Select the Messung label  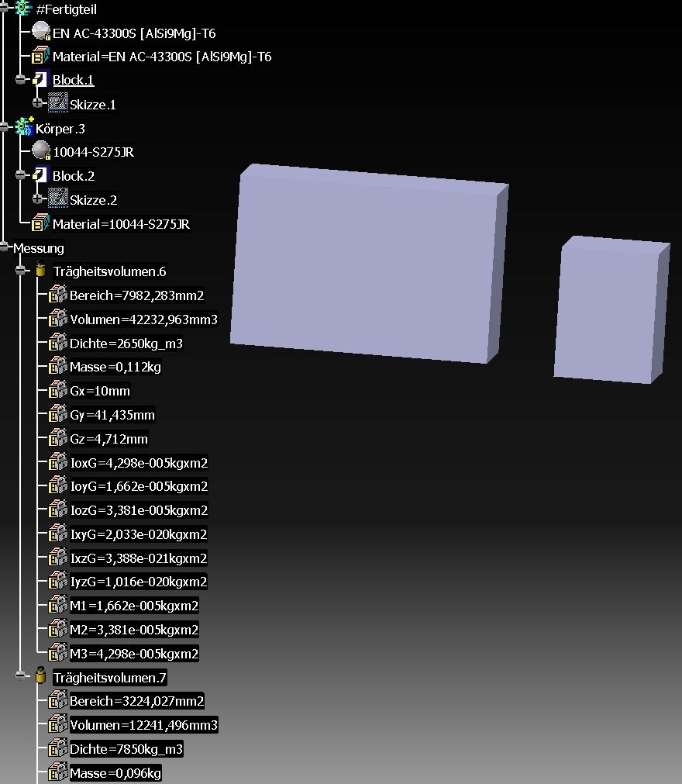(39, 248)
